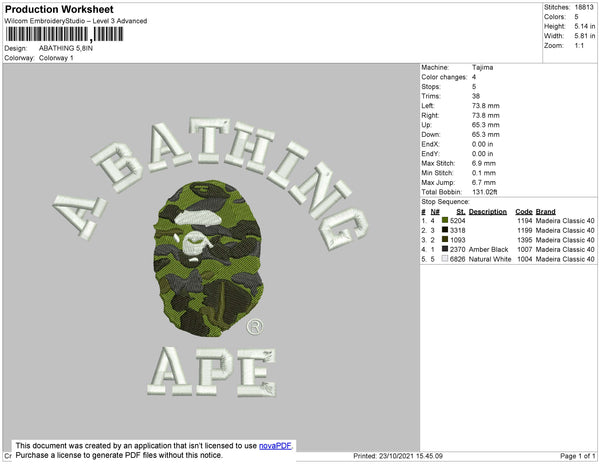Viewport: 600px width, 464px height.
Task: Click the Brand column header
Action: click(546, 212)
